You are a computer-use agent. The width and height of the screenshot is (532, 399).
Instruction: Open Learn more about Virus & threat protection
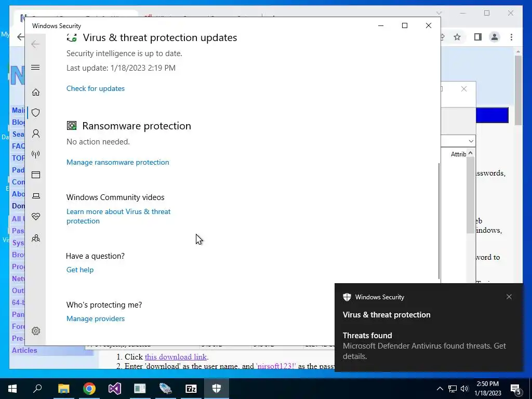118,216
